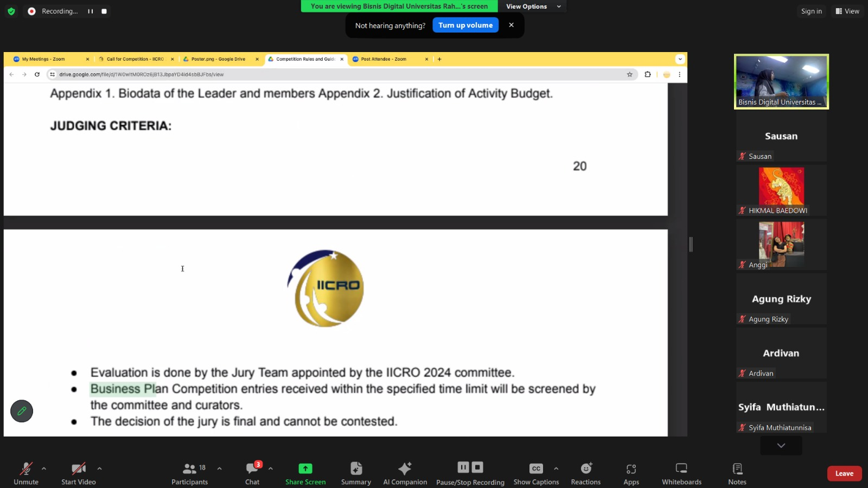Open the browser profile avatar
The height and width of the screenshot is (488, 868).
pyautogui.click(x=667, y=74)
